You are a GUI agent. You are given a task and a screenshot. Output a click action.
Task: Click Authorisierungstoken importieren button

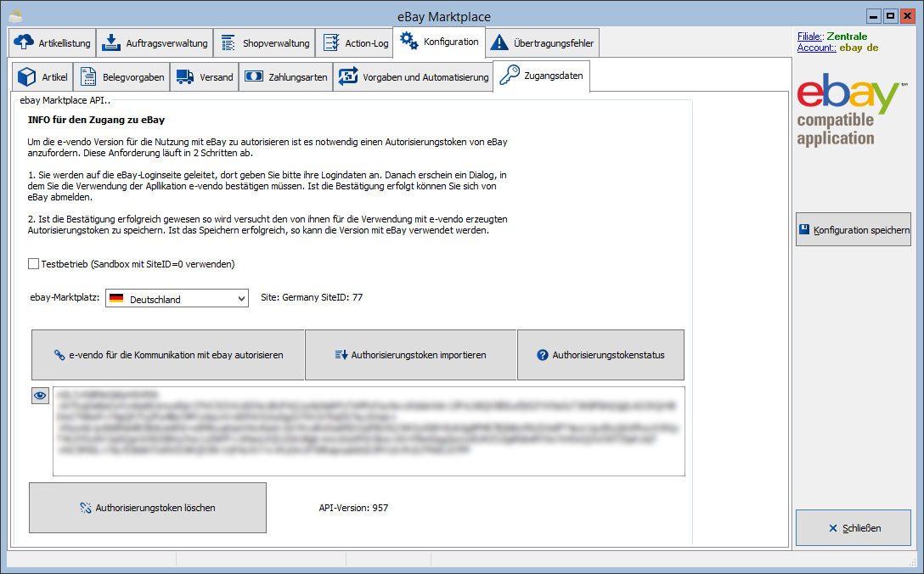[x=411, y=355]
